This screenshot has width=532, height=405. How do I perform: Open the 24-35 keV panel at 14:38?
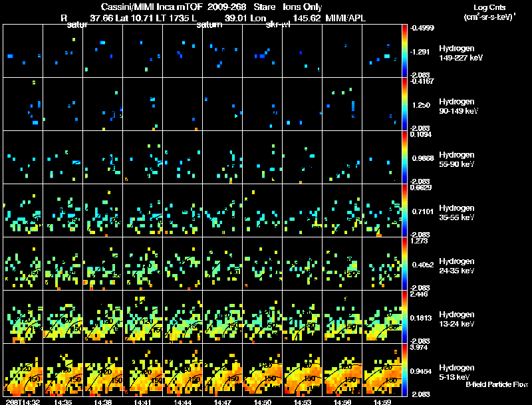[x=103, y=263]
